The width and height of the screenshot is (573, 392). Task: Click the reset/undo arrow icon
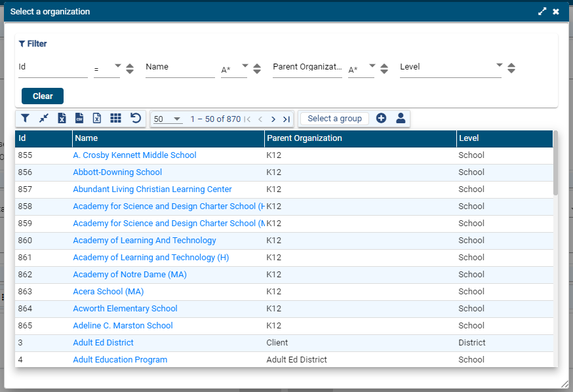pyautogui.click(x=135, y=119)
